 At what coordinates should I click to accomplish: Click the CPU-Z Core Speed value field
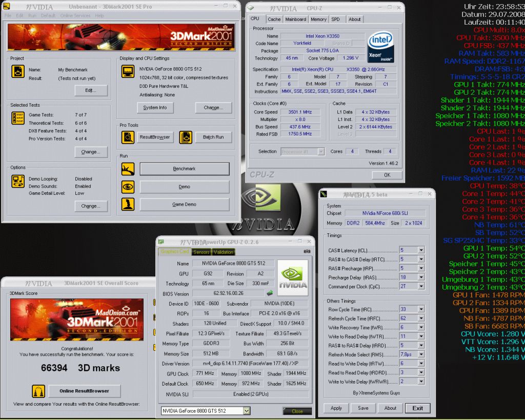click(300, 112)
